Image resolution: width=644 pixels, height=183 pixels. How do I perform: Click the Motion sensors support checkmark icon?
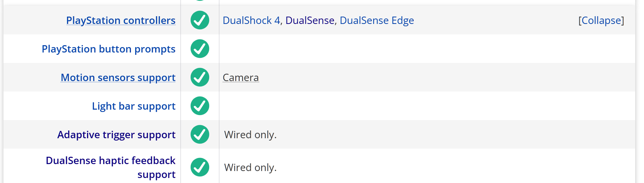(x=200, y=77)
